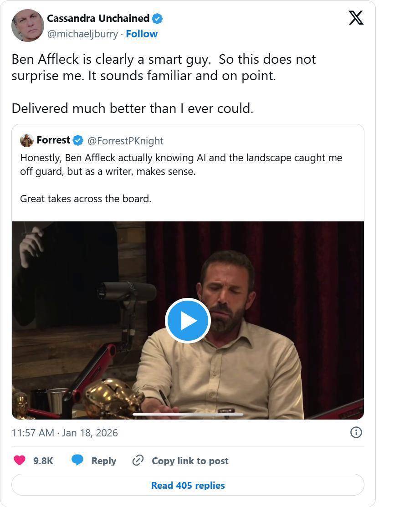Viewport: 420px width, 507px height.
Task: Like the post with heart icon
Action: 20,461
